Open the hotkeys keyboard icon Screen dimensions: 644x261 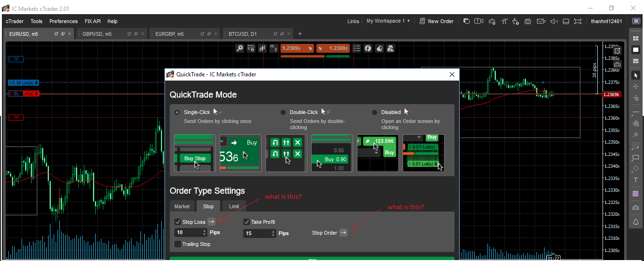coord(528,21)
